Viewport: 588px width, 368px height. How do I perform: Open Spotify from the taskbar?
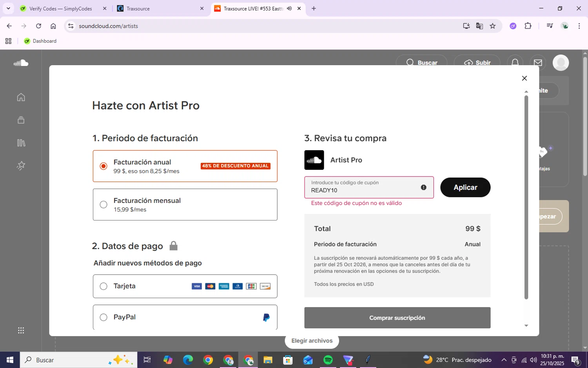(x=328, y=360)
